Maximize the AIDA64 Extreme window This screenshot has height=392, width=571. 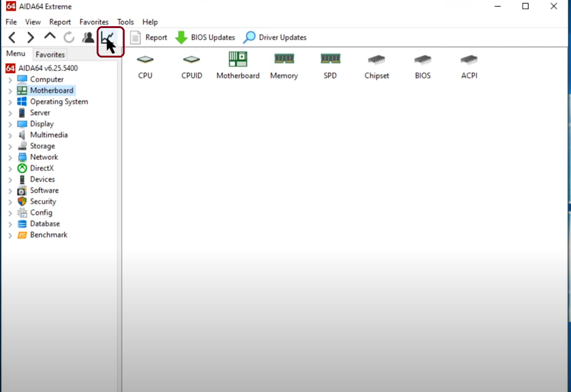pyautogui.click(x=526, y=6)
